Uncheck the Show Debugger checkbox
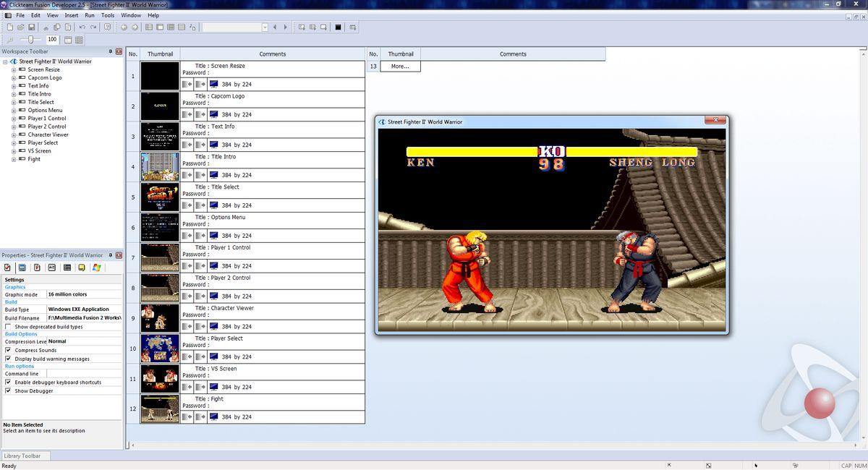Image resolution: width=868 pixels, height=470 pixels. 8,390
